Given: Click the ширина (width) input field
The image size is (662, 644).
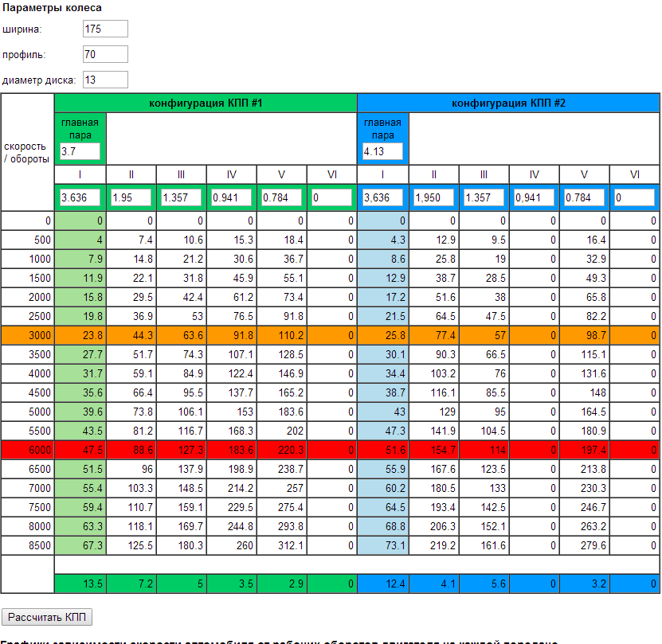Looking at the screenshot, I should click(105, 29).
